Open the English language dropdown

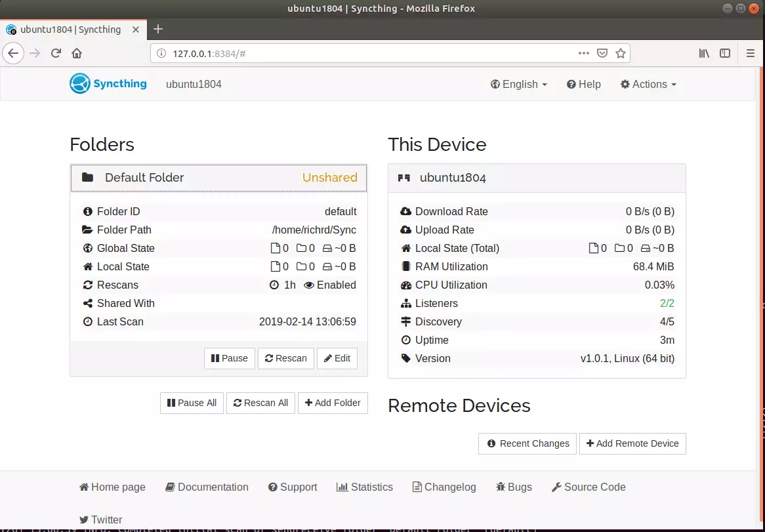click(x=519, y=84)
